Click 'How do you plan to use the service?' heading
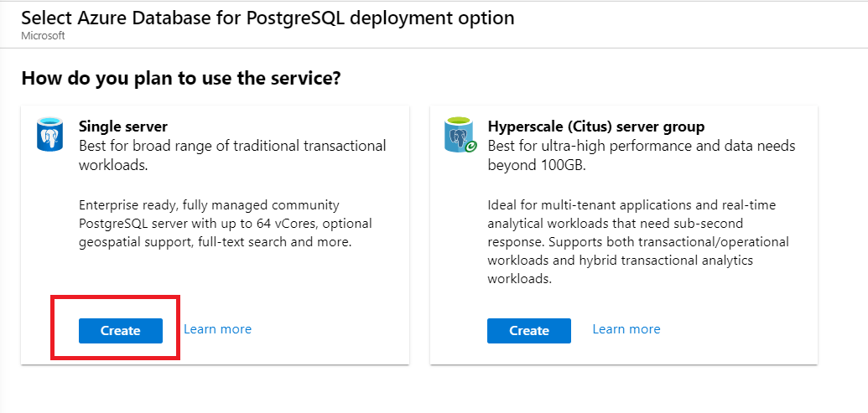This screenshot has height=413, width=868. point(180,79)
